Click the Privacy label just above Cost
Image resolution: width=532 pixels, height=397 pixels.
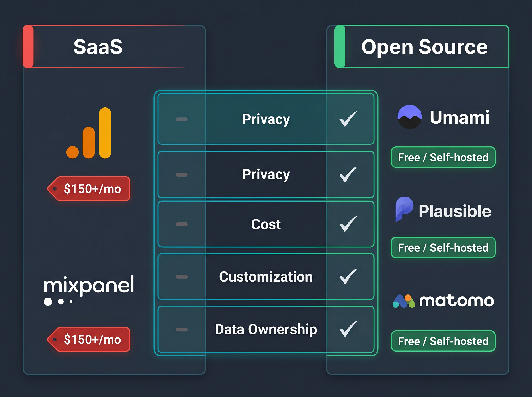click(266, 175)
